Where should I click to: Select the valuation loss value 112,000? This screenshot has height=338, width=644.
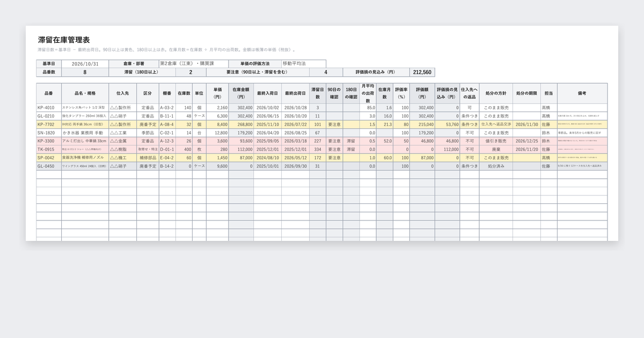[x=448, y=149]
